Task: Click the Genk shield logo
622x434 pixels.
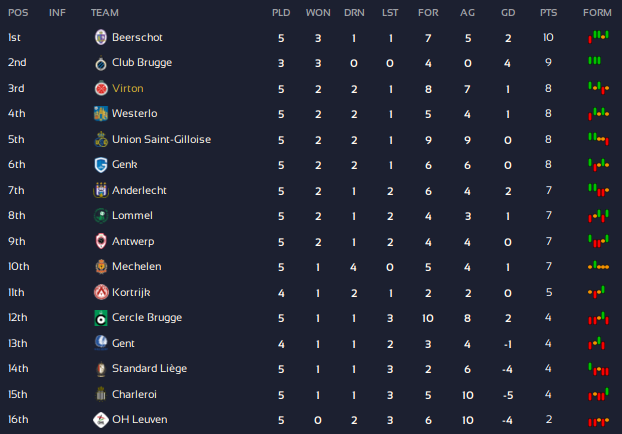Action: pos(101,165)
